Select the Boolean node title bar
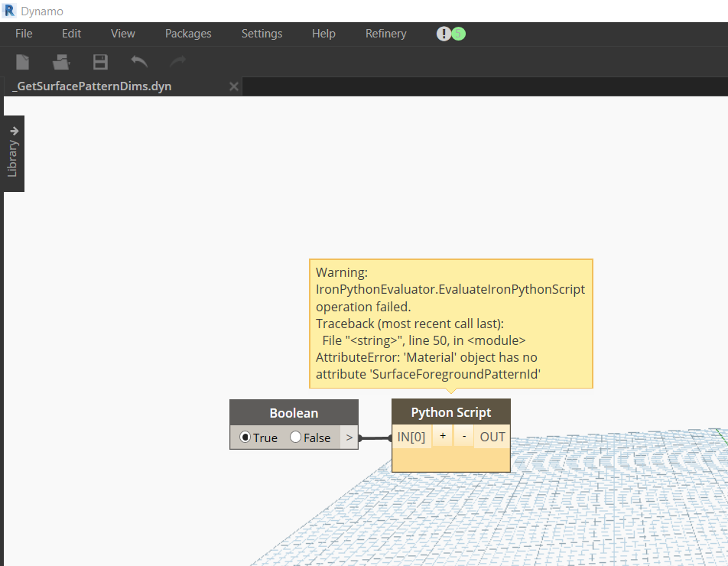 (294, 413)
